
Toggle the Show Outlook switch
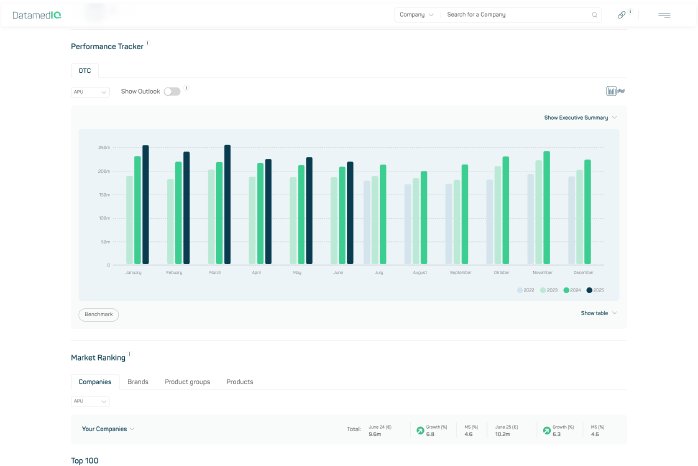[x=172, y=91]
